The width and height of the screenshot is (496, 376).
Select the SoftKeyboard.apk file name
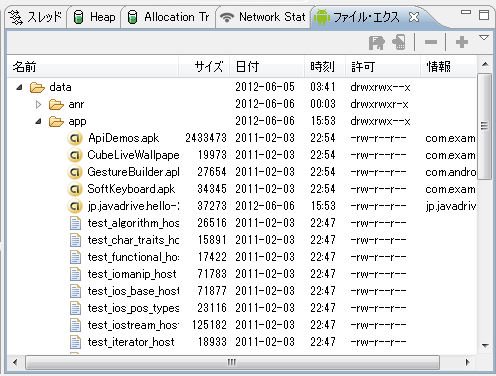(131, 189)
